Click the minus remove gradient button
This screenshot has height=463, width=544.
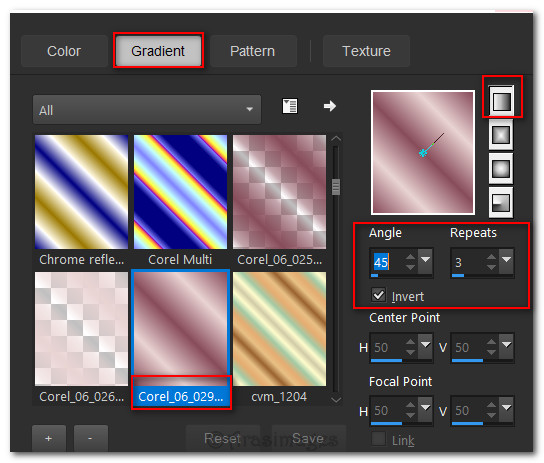91,438
